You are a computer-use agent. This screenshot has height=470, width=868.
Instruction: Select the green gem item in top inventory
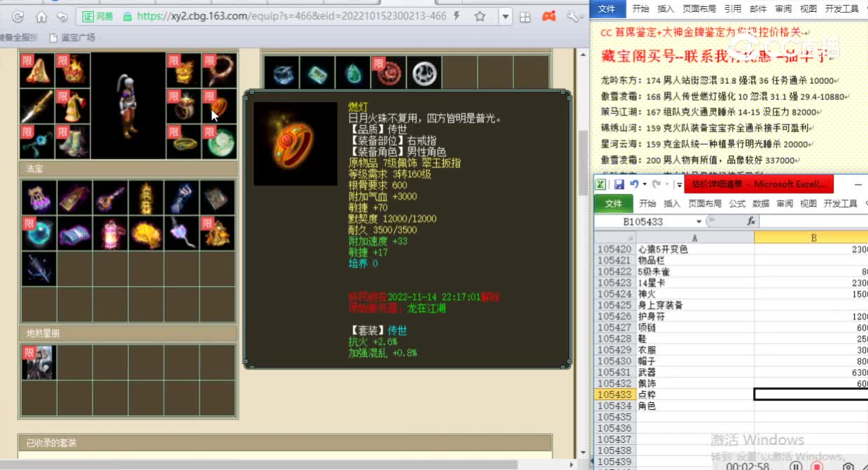pos(318,73)
